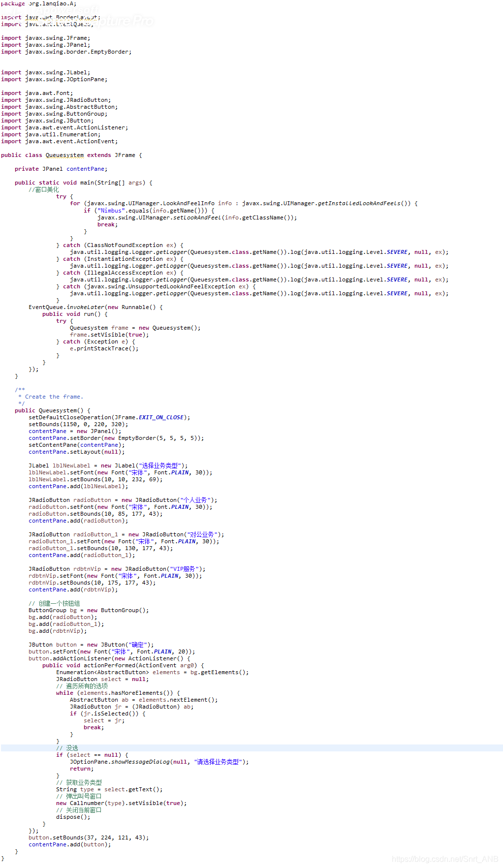Click the '* Create the frame.' Javadoc comment
Screen dimensions: 503x868
(x=51, y=397)
